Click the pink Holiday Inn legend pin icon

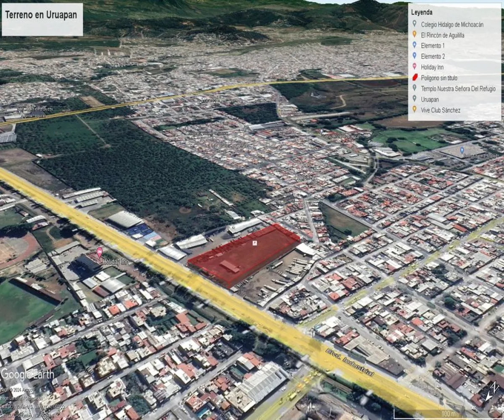(x=415, y=67)
